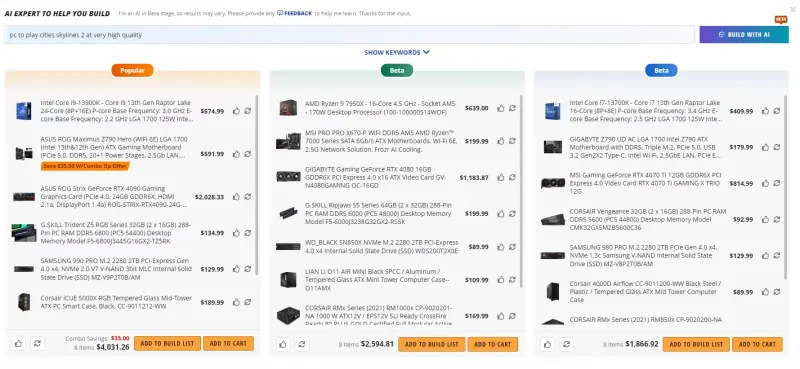The height and width of the screenshot is (369, 800).
Task: Expand the Show Keywords section
Action: pos(397,52)
